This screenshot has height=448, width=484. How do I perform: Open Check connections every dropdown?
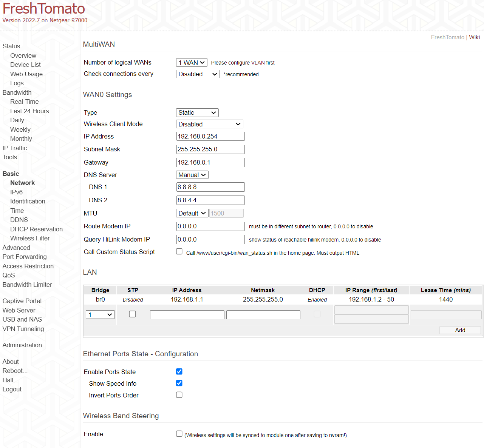(198, 74)
